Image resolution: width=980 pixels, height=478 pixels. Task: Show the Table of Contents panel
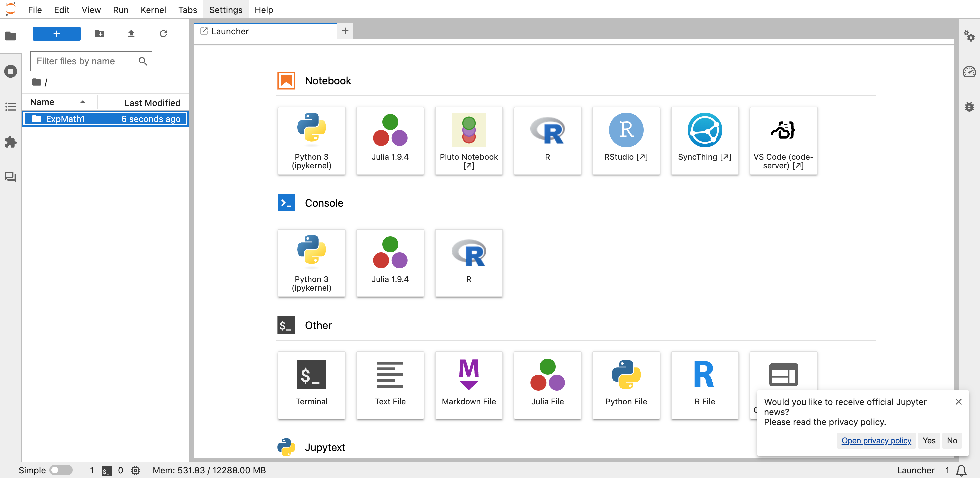pyautogui.click(x=11, y=107)
